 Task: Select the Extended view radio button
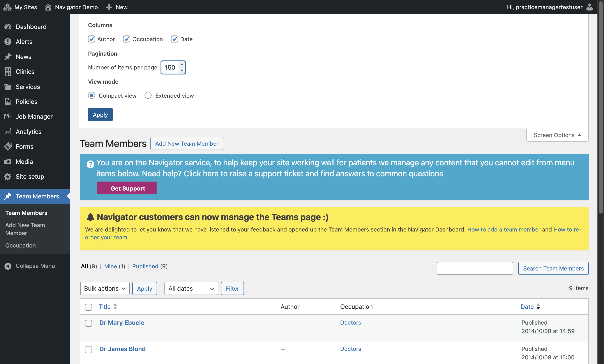pyautogui.click(x=148, y=95)
